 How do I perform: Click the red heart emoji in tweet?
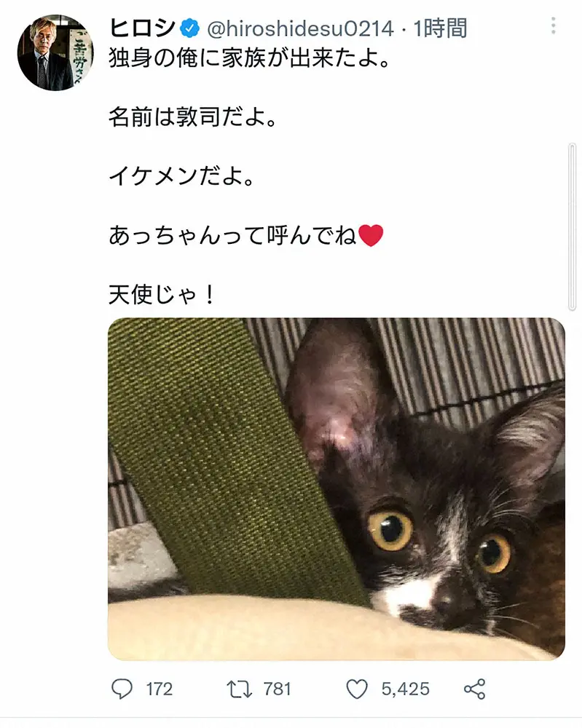(x=371, y=235)
